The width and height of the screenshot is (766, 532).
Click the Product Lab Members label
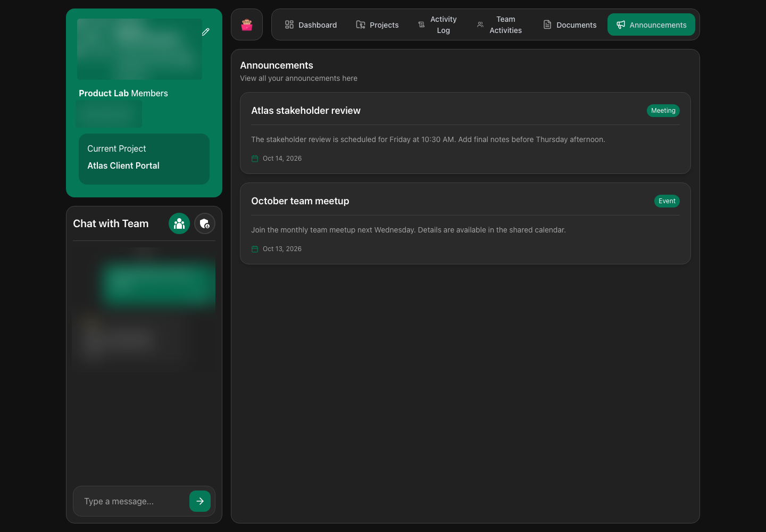tap(123, 93)
